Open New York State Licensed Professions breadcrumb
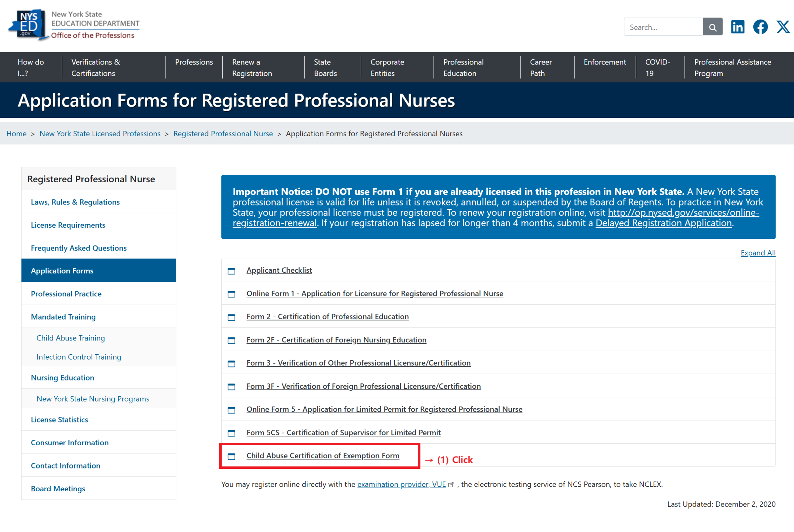The image size is (794, 532). pyautogui.click(x=100, y=133)
